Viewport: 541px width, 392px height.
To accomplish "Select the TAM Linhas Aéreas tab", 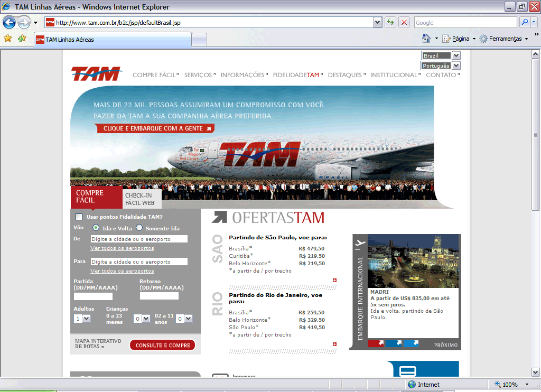I will coord(113,40).
